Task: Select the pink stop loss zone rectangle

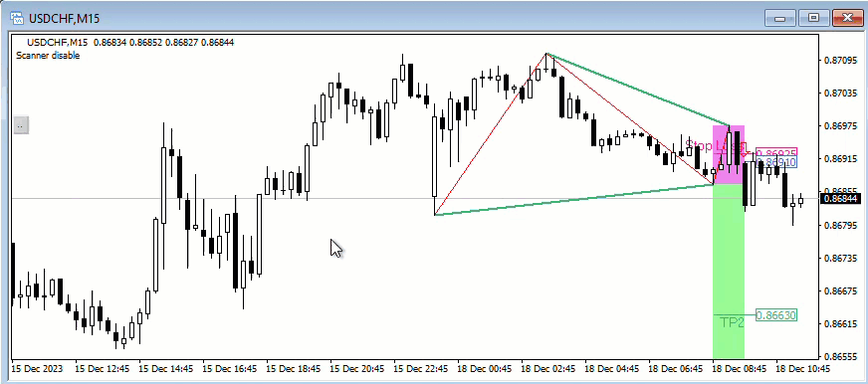Action: point(728,155)
